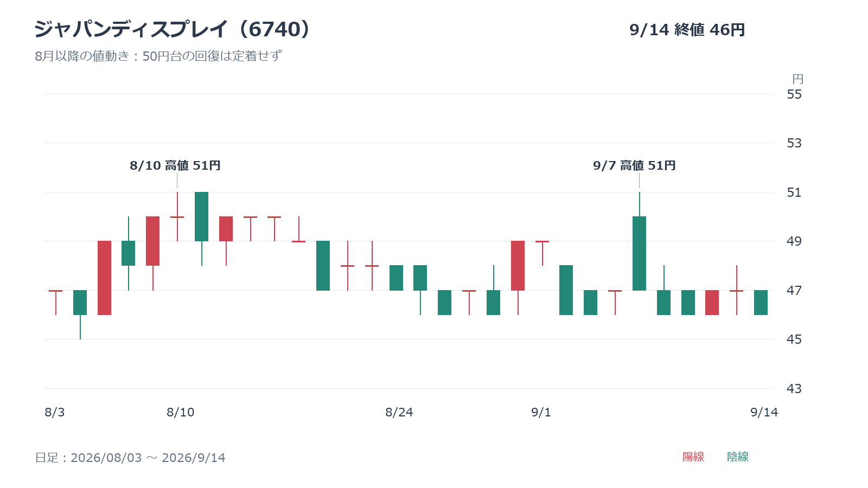
Task: Select the tall red candlestick on 8/5
Action: click(x=104, y=278)
